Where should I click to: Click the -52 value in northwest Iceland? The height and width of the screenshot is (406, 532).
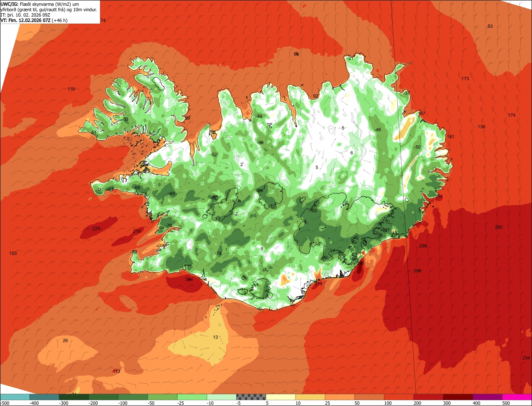pyautogui.click(x=214, y=154)
